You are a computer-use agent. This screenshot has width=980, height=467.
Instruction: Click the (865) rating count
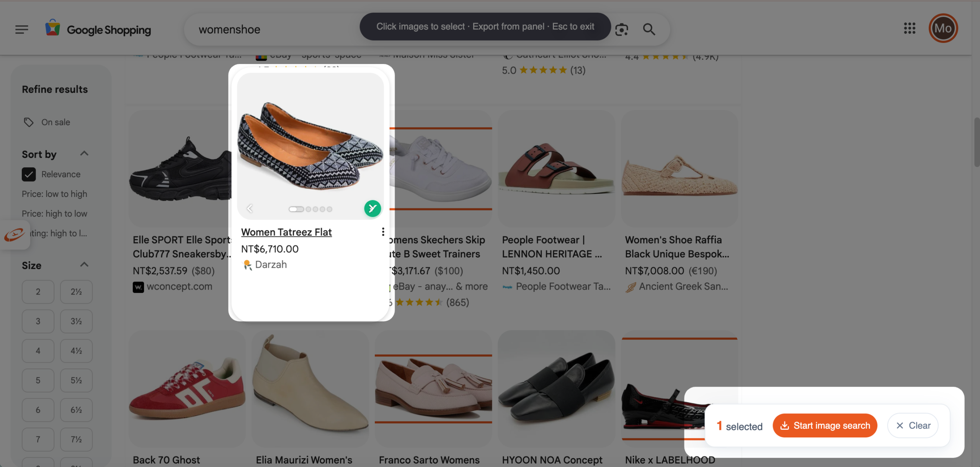457,303
